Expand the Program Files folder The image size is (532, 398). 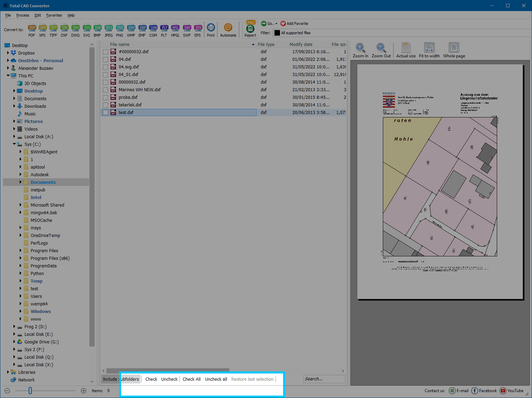tap(20, 250)
